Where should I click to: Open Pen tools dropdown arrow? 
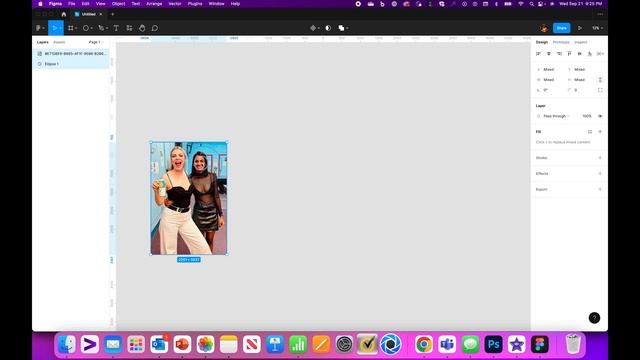(107, 28)
